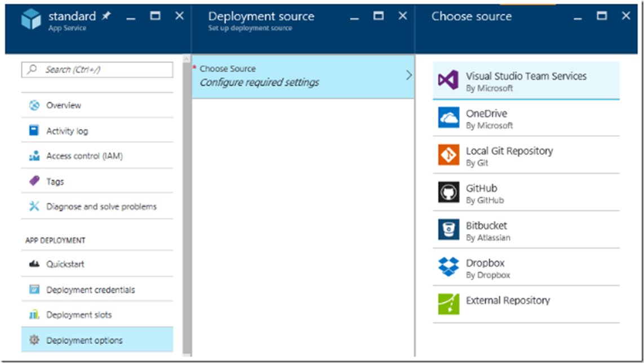Viewport: 644px width, 363px height.
Task: Click Choose Source required settings row
Action: (x=303, y=77)
